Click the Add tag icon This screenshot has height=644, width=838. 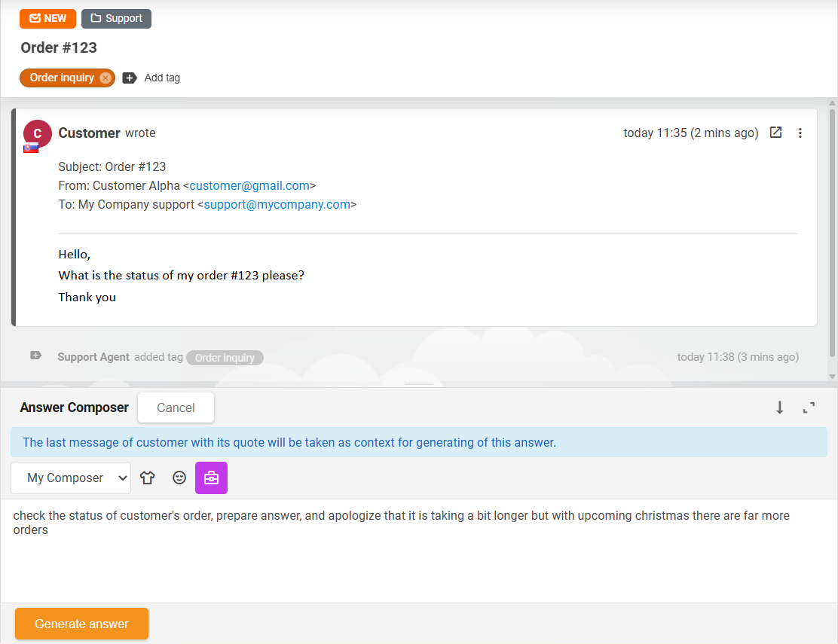coord(130,78)
